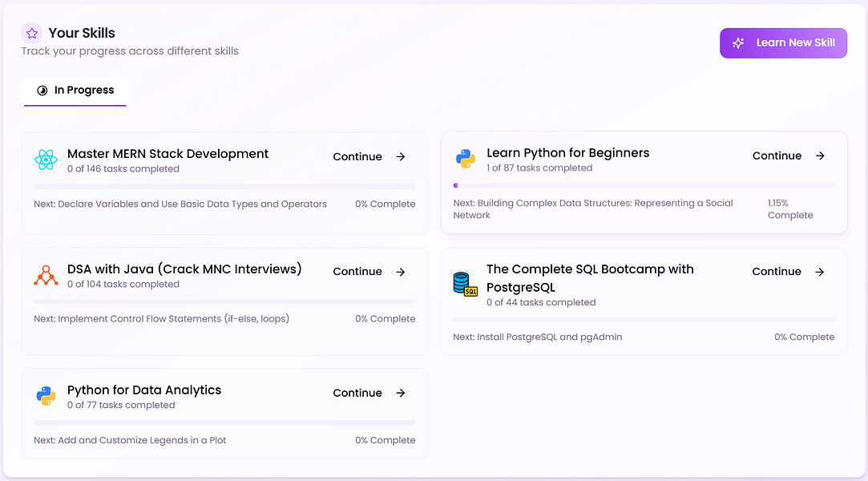The image size is (868, 481).
Task: Continue DSA with Java (Crack MNC Interviews)
Action: pos(357,271)
